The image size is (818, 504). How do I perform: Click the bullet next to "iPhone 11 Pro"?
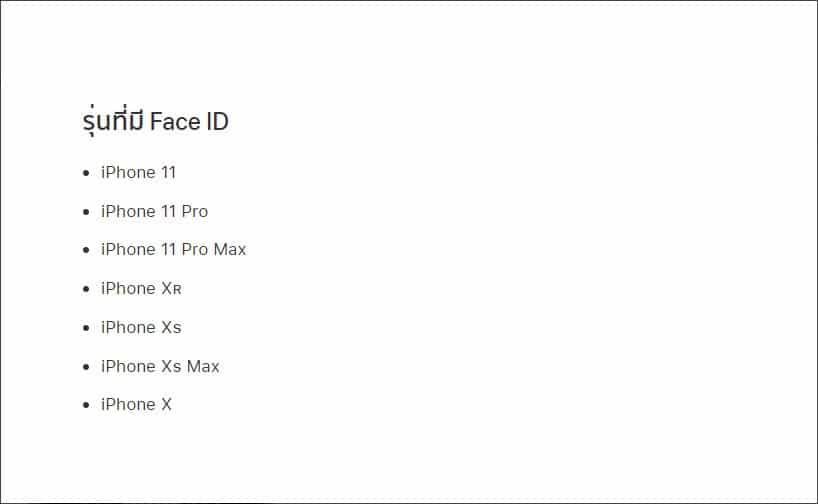[86, 212]
